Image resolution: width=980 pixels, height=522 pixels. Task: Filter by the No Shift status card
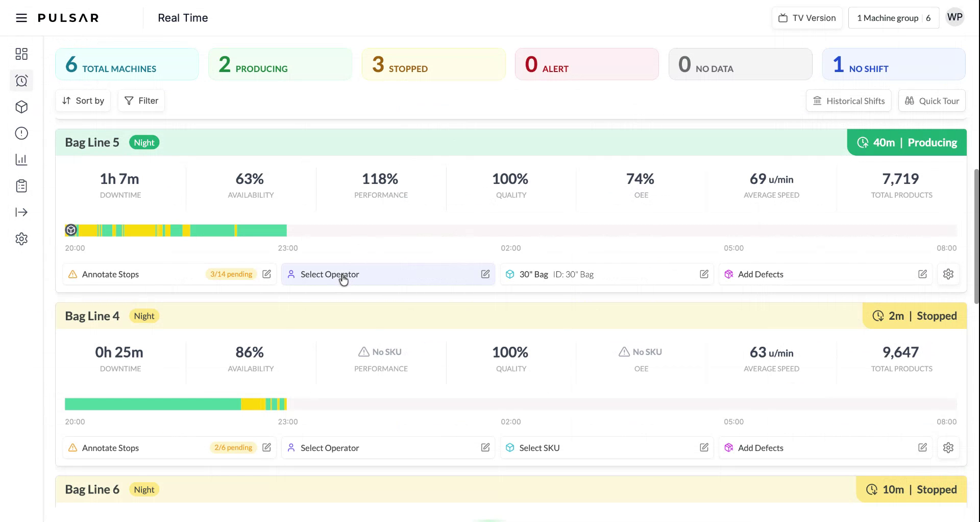[893, 64]
